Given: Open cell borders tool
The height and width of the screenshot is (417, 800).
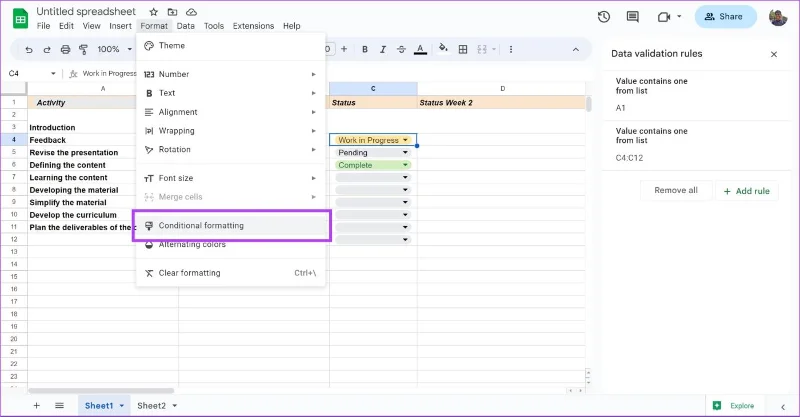Looking at the screenshot, I should pos(463,49).
